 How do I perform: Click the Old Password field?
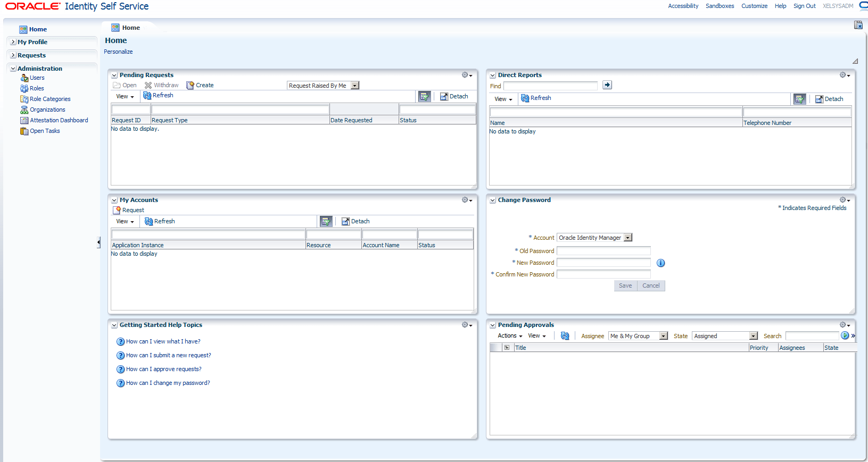(604, 251)
